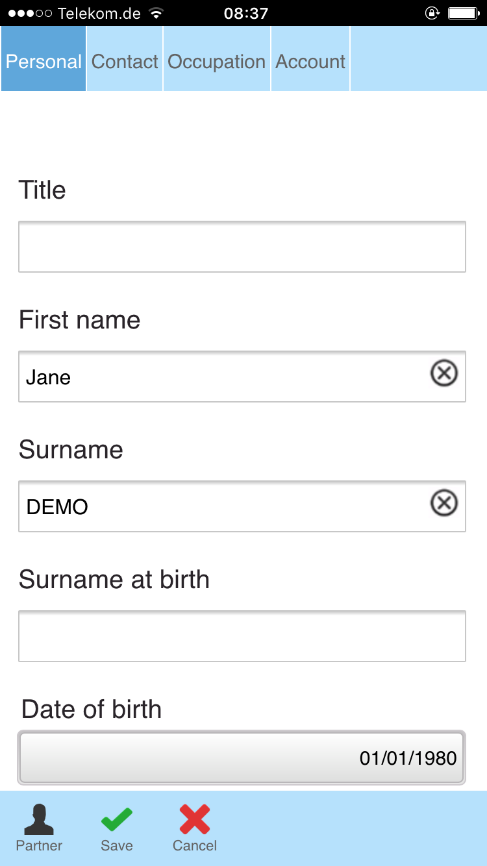The image size is (487, 866).
Task: Tap the 08:37 clock in status bar
Action: pyautogui.click(x=246, y=13)
